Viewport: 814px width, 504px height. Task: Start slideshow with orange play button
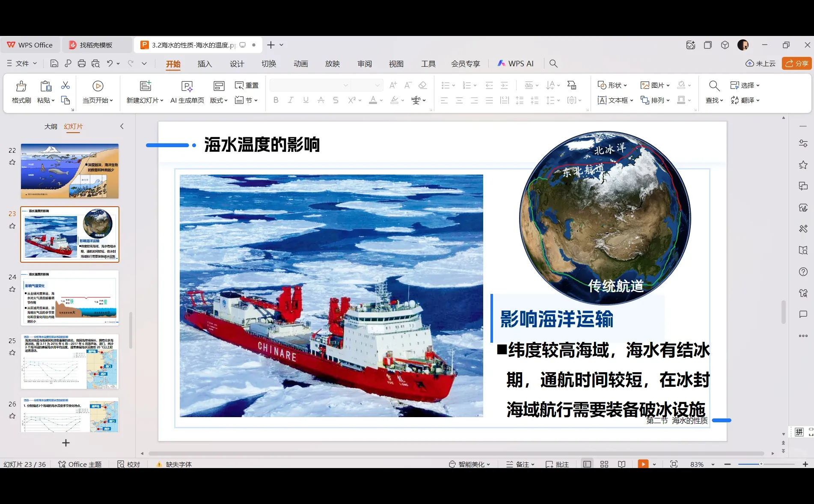pyautogui.click(x=643, y=464)
